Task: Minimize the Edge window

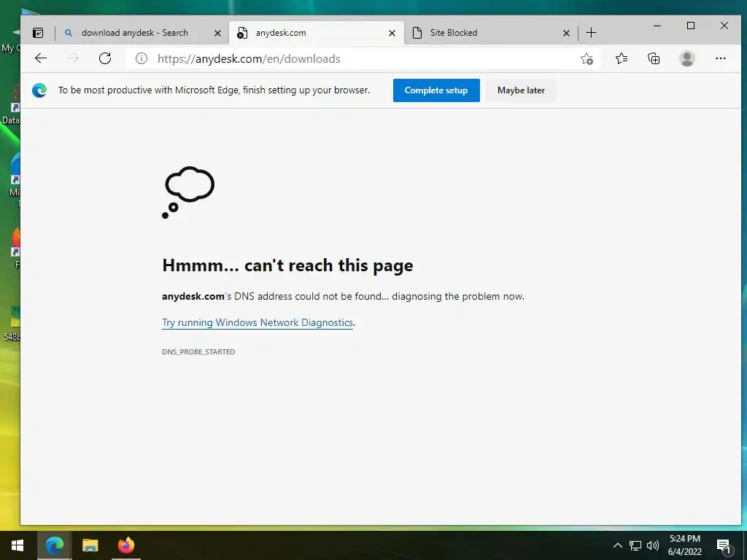Action: coord(657,26)
